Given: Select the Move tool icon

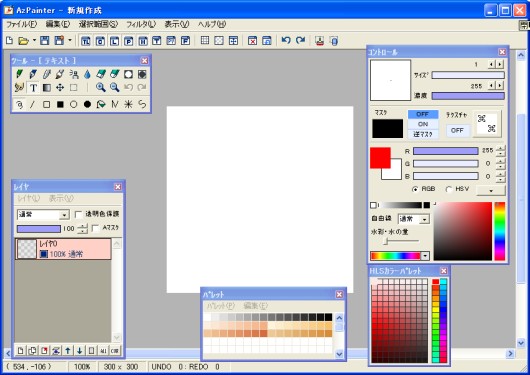Looking at the screenshot, I should pyautogui.click(x=60, y=88).
